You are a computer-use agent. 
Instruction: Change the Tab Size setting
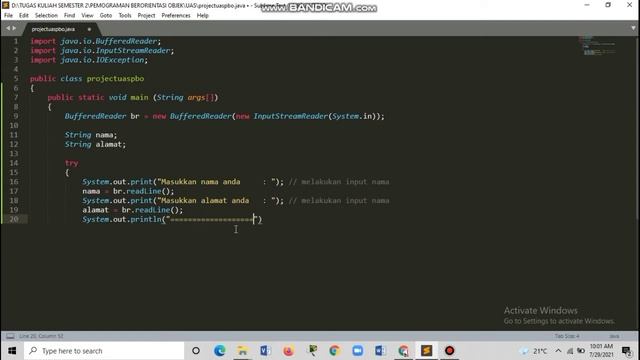(567, 336)
